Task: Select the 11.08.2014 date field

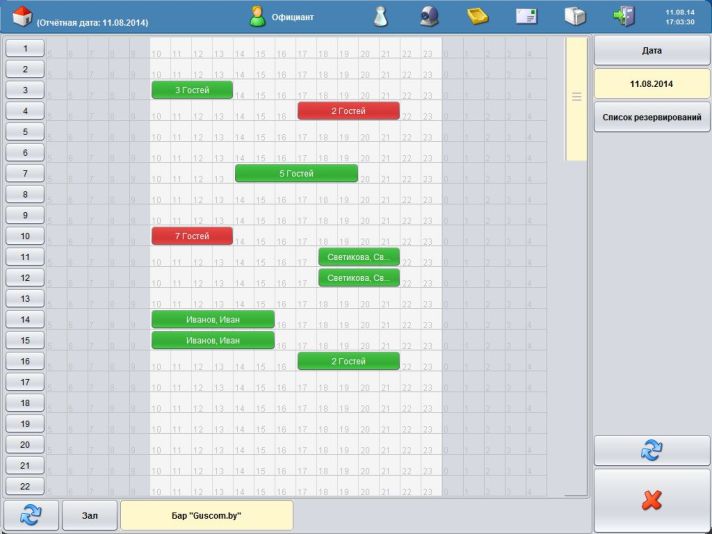Action: coord(652,83)
